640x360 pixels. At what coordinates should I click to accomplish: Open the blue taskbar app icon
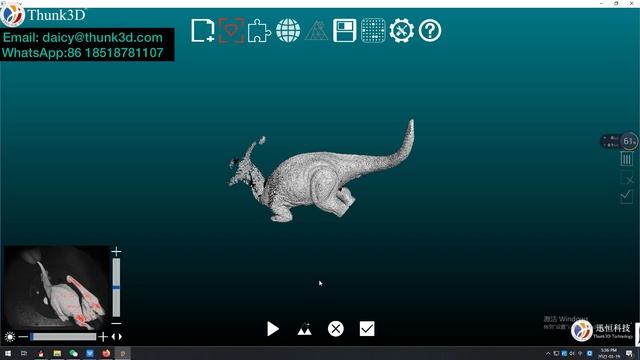click(90, 353)
